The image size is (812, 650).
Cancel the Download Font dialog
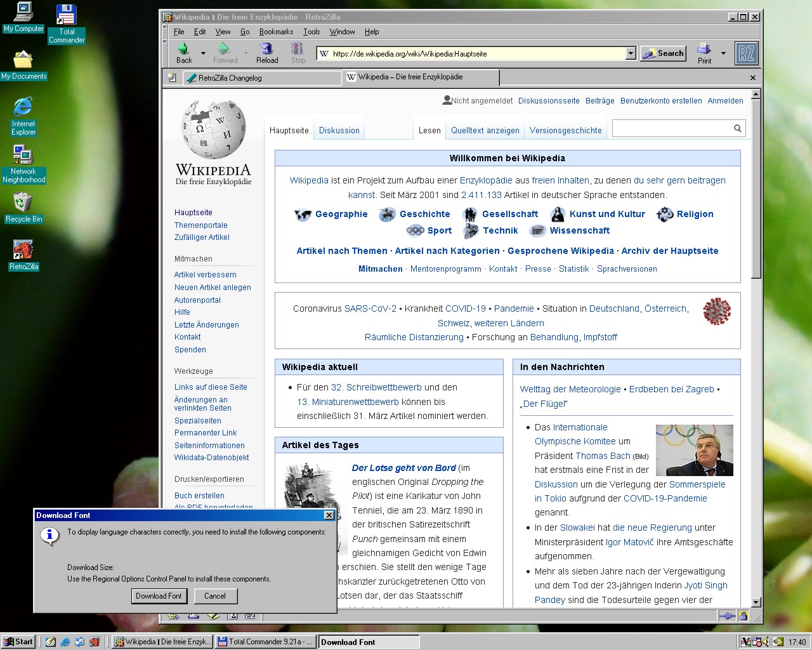[x=214, y=596]
